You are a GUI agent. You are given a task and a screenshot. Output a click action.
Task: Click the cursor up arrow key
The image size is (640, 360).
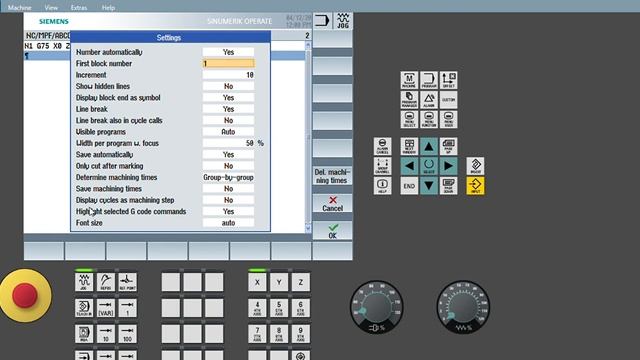pyautogui.click(x=429, y=146)
